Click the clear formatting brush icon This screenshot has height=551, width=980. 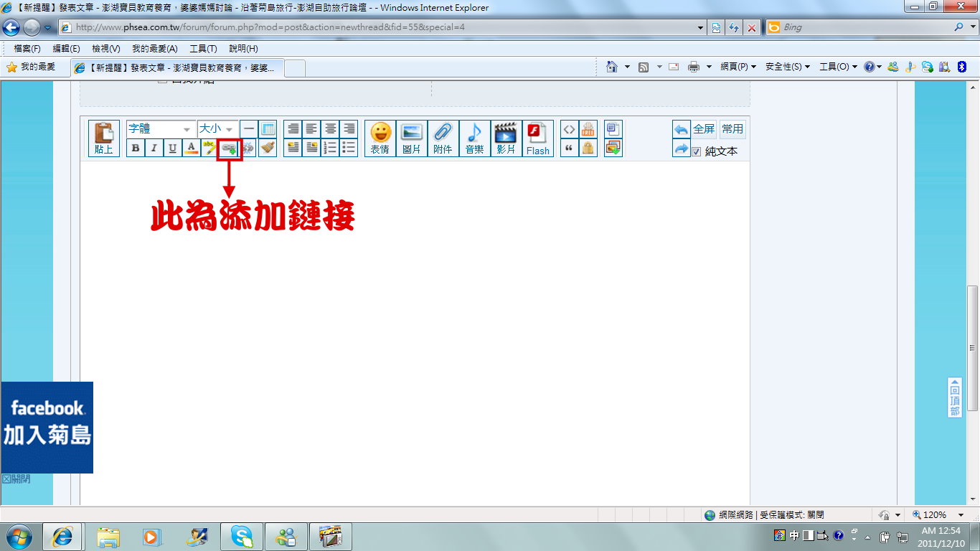[268, 149]
